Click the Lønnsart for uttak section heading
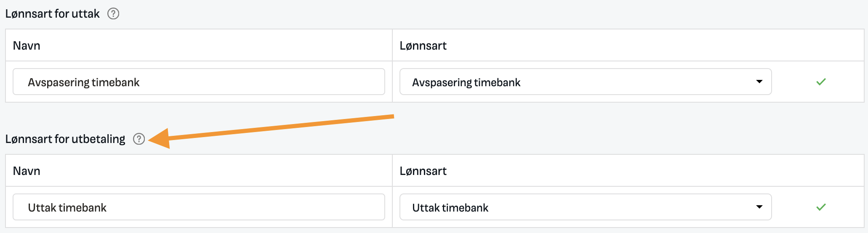 tap(53, 14)
